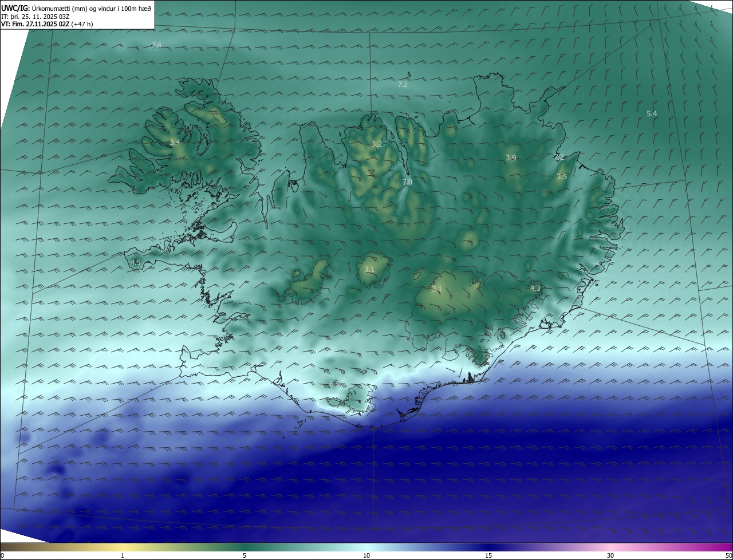
Task: Click the 15 tick on the color scale
Action: coord(488,555)
